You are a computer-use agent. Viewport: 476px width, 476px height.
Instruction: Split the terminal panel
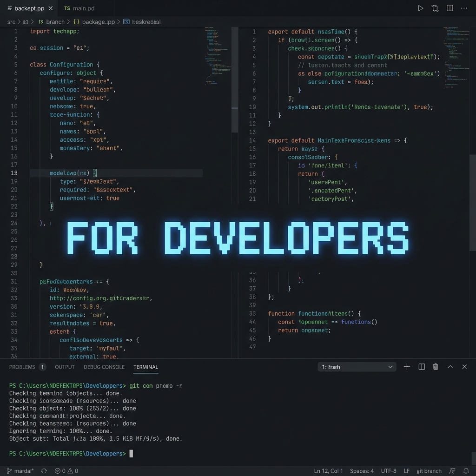click(421, 367)
